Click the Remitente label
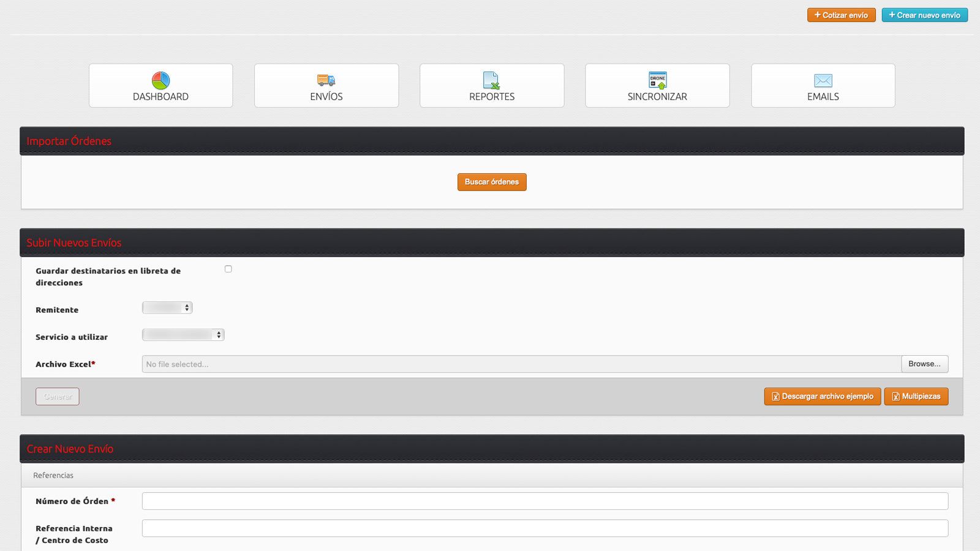The width and height of the screenshot is (980, 551). 57,310
